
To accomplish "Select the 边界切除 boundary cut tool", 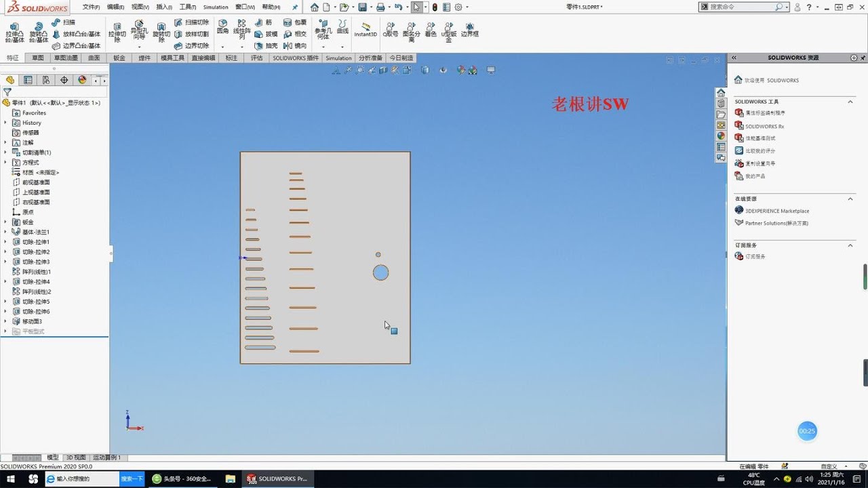I will click(191, 46).
